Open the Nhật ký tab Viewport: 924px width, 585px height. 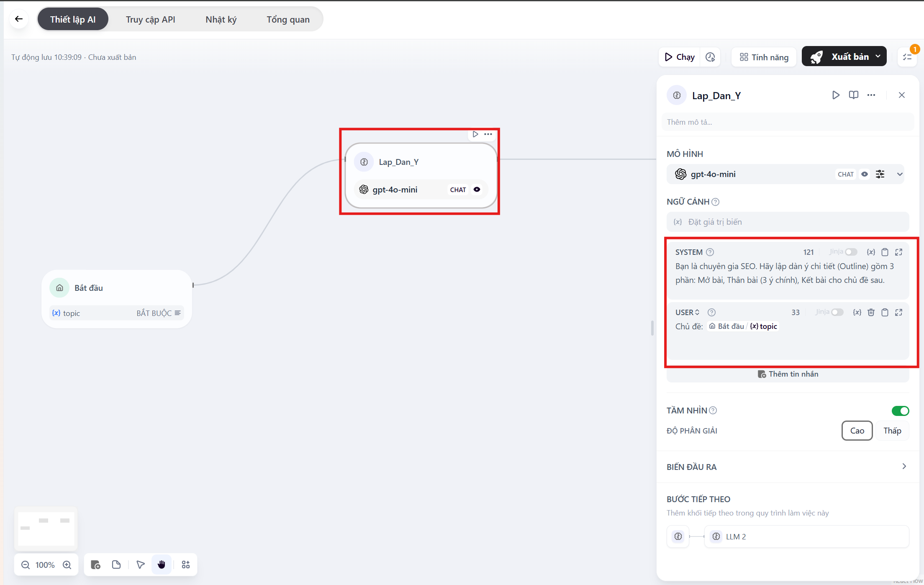coord(221,19)
